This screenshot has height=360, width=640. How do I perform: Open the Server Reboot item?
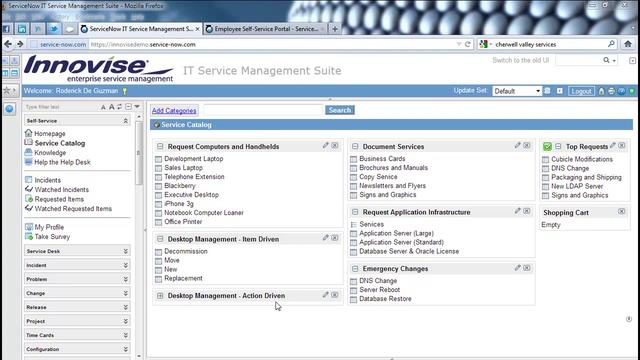coord(380,290)
